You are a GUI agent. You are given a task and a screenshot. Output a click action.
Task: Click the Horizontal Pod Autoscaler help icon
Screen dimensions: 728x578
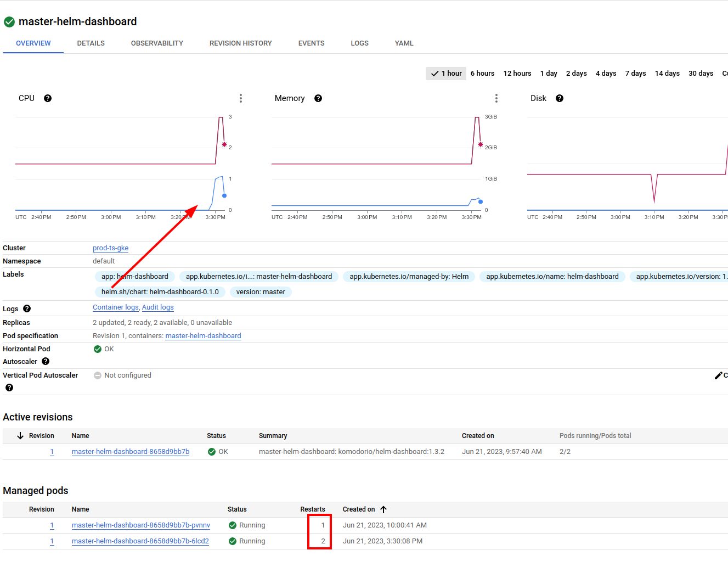pyautogui.click(x=45, y=361)
